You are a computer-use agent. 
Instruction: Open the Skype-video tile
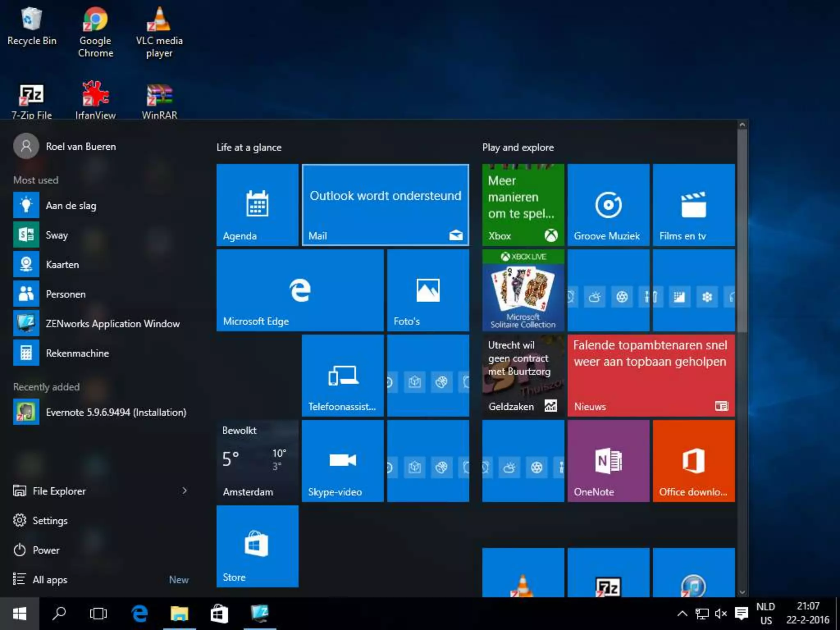coord(342,461)
